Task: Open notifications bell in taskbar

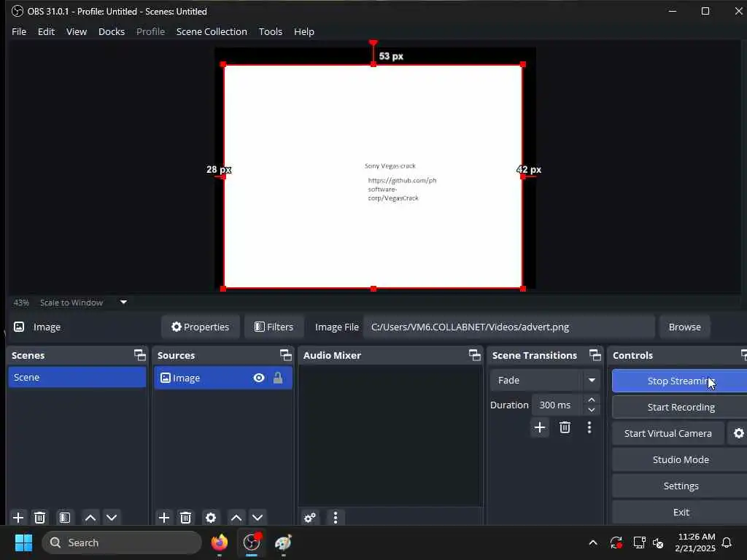Action: click(x=727, y=542)
